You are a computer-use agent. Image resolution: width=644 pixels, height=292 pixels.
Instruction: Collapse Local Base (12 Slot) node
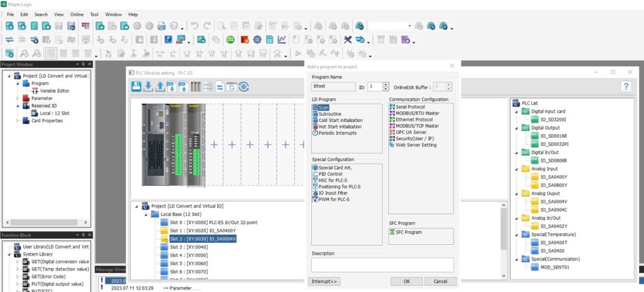(x=145, y=214)
